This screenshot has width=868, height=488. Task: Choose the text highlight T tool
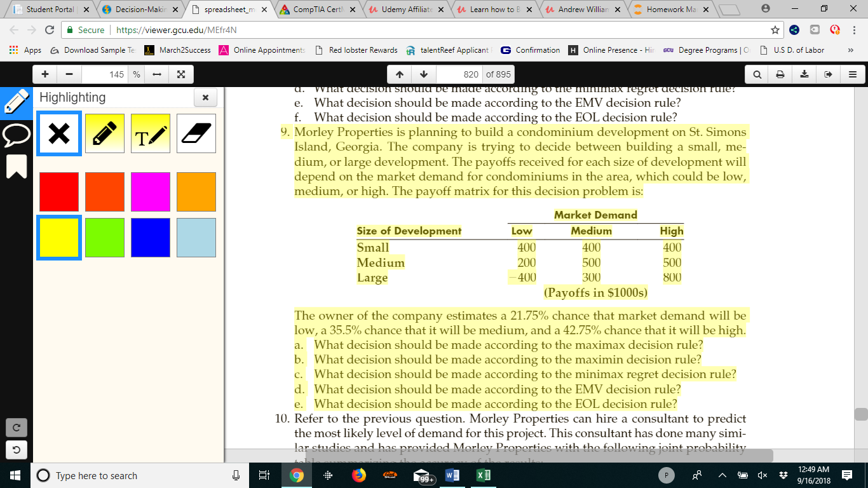(151, 133)
